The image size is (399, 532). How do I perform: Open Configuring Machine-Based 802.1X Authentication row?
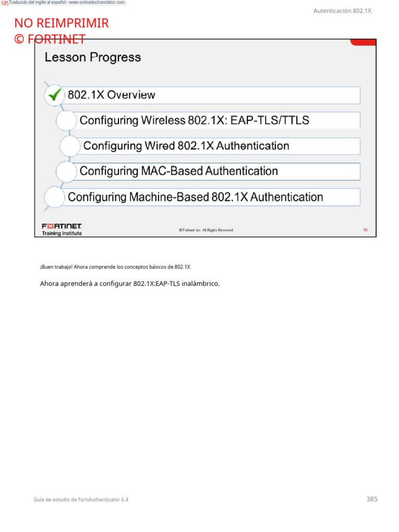tap(210, 197)
